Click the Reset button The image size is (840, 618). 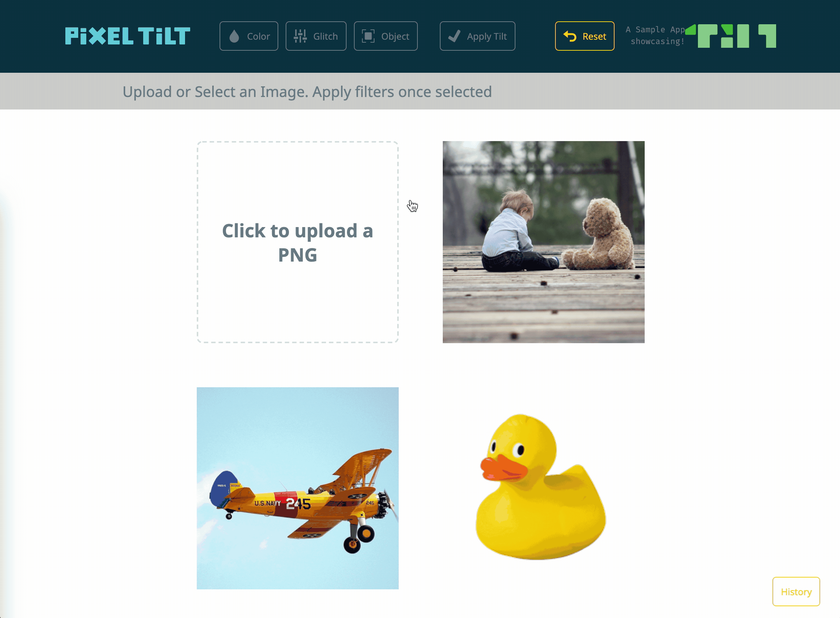[x=585, y=36]
